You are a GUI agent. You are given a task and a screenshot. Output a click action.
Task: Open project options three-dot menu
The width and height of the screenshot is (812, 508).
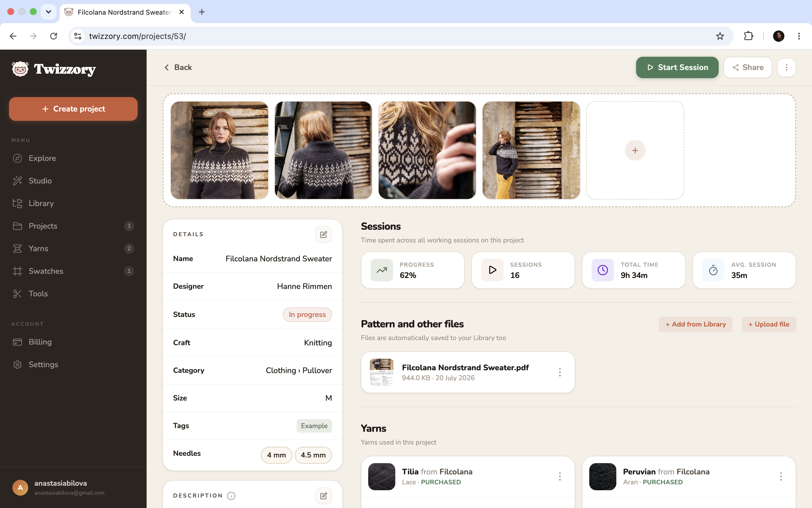point(787,67)
